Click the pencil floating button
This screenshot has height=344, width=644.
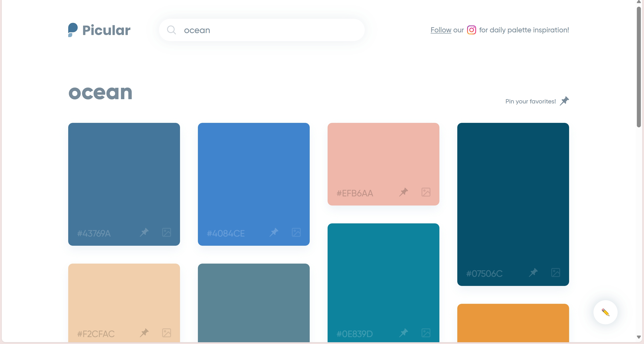tap(605, 312)
